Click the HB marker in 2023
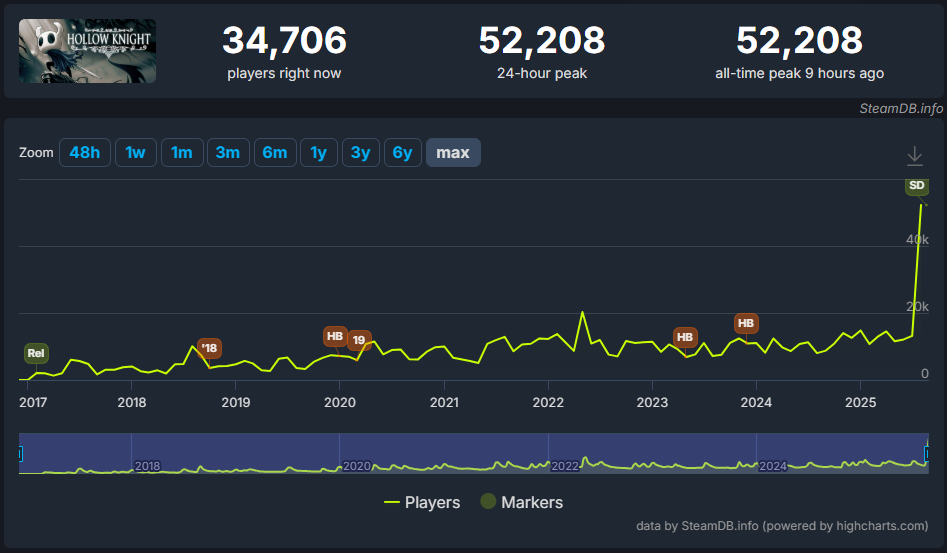This screenshot has height=553, width=947. click(685, 337)
